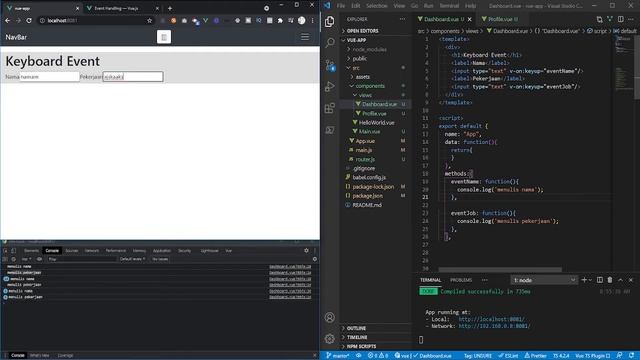Expand the OUTLINE section

[x=375, y=328]
